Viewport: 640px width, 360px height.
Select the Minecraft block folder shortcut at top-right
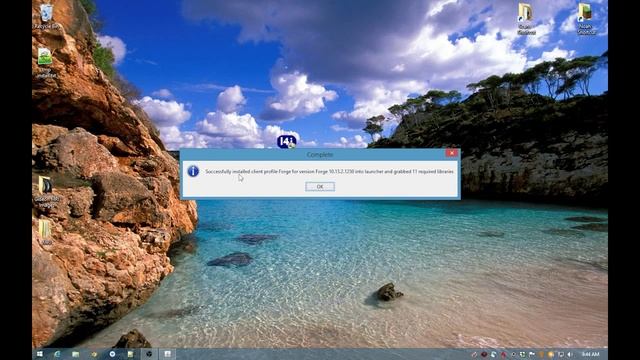tap(586, 19)
